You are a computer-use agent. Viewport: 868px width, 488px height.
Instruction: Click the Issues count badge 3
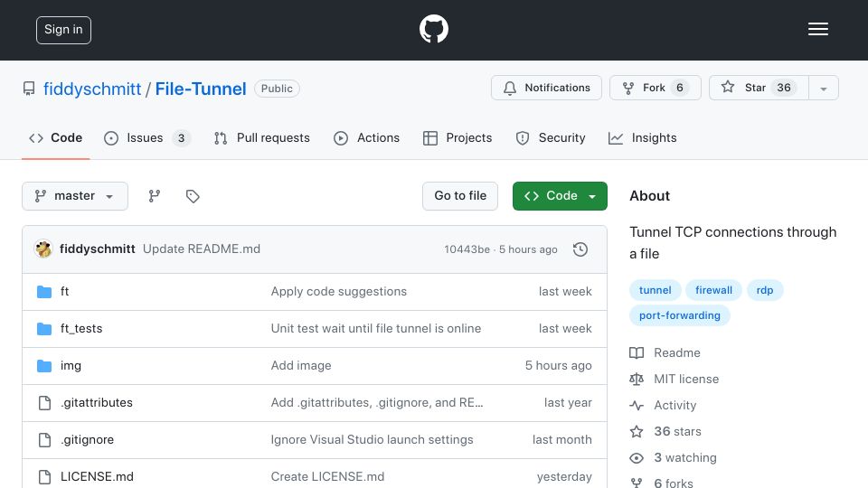pos(181,138)
